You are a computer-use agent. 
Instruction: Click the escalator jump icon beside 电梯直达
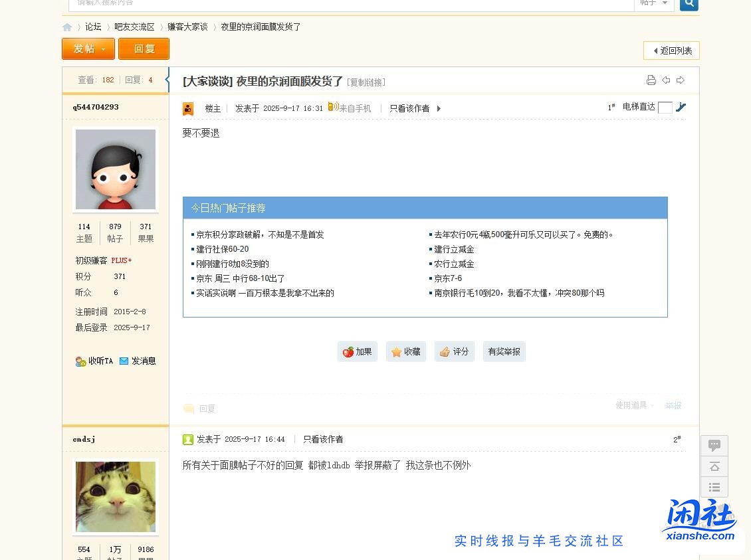tap(681, 107)
